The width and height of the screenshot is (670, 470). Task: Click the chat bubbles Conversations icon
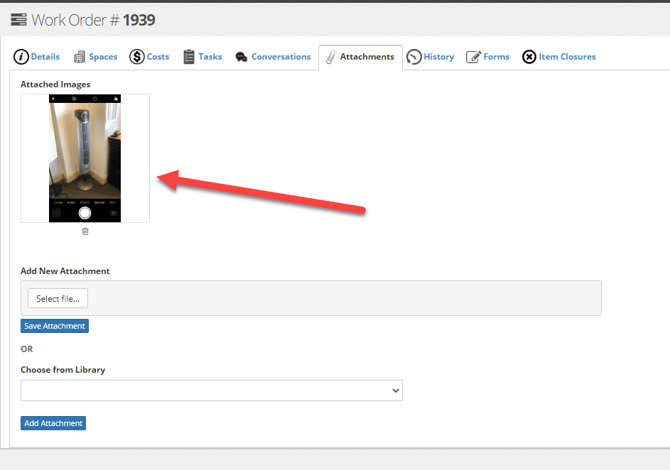pyautogui.click(x=242, y=58)
